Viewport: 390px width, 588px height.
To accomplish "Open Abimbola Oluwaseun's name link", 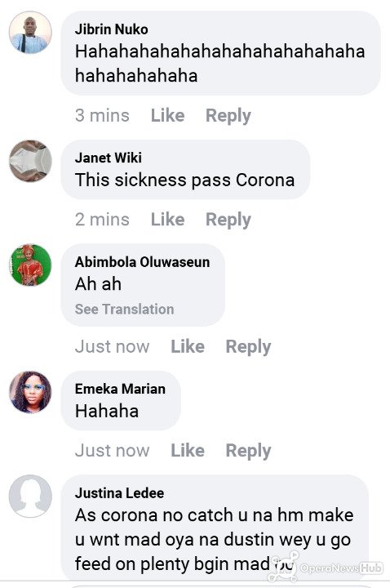I will click(142, 262).
